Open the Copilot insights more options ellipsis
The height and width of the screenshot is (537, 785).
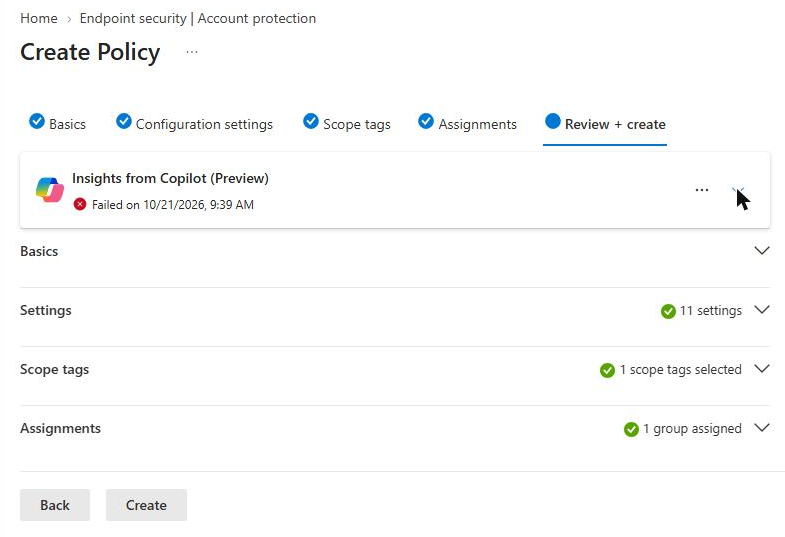(x=702, y=190)
